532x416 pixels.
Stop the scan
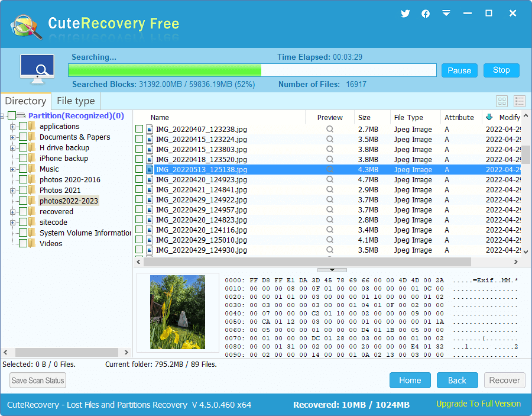coord(501,70)
